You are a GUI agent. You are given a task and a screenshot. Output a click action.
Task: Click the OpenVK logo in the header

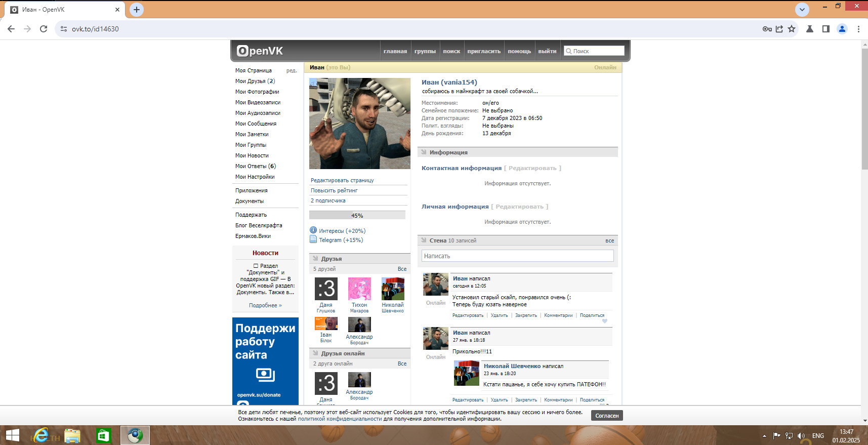pyautogui.click(x=260, y=51)
